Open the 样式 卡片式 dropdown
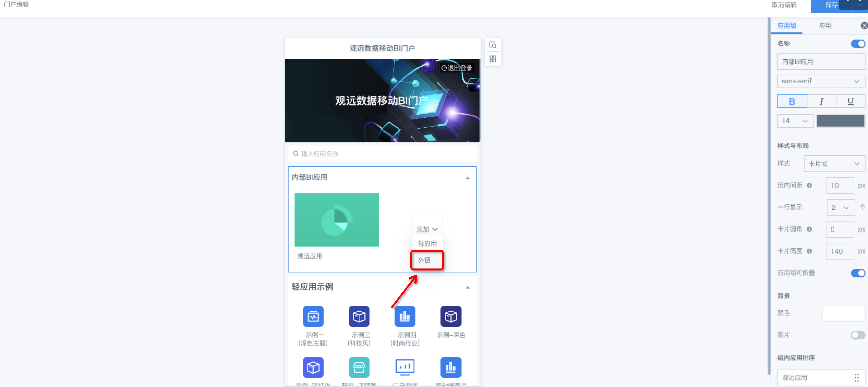Screen dimensions: 868x387 tap(834, 164)
